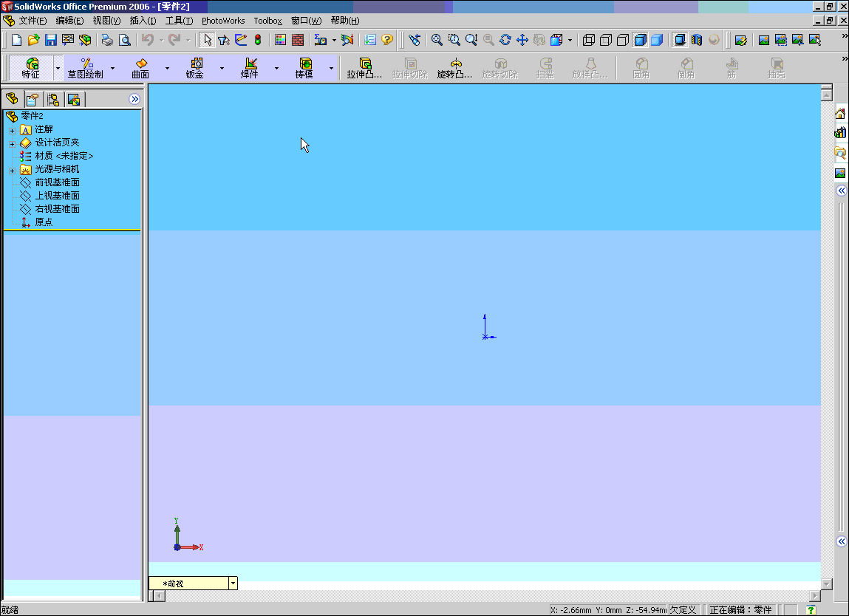Open the PhotoWorks menu
The image size is (849, 616).
tap(223, 21)
